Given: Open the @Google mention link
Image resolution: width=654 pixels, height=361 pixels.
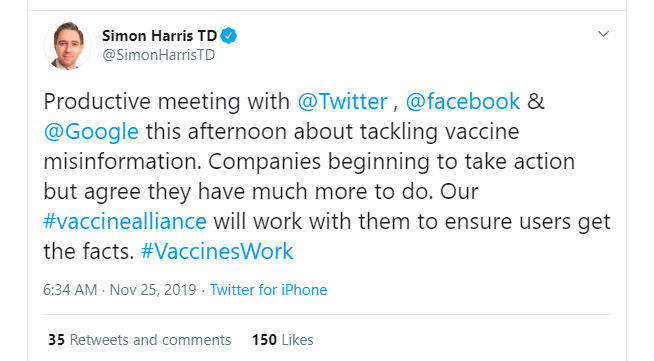Looking at the screenshot, I should coord(91,132).
